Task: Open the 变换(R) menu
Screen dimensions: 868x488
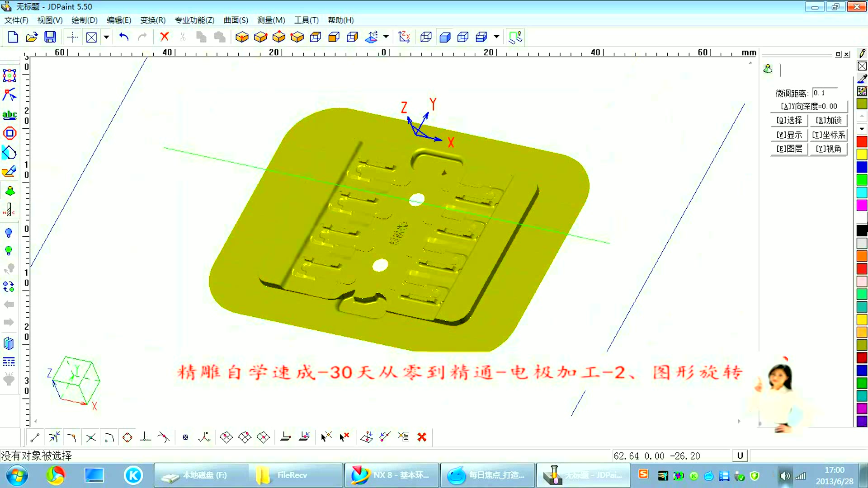Action: coord(152,20)
